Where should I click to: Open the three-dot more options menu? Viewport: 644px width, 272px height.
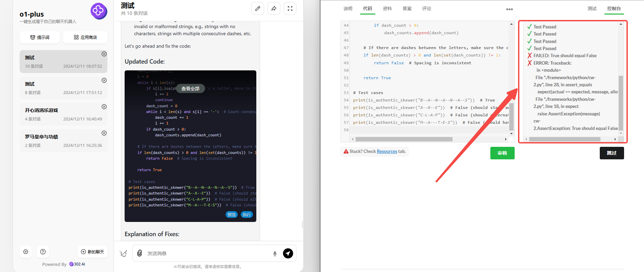click(510, 9)
